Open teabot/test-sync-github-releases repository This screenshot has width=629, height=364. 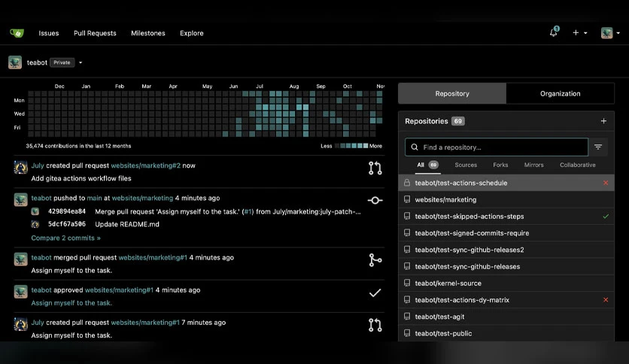(467, 266)
